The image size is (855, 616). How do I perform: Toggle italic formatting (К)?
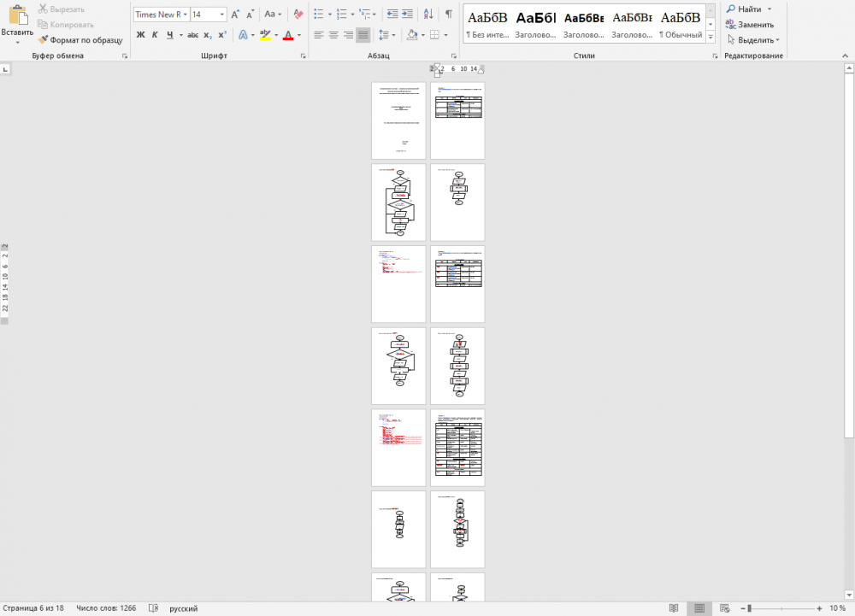click(155, 35)
